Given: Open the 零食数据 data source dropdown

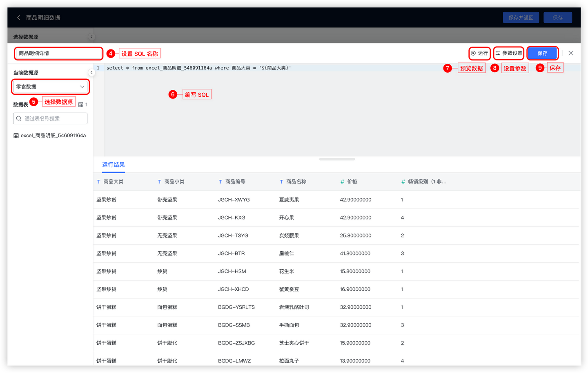Looking at the screenshot, I should (50, 87).
